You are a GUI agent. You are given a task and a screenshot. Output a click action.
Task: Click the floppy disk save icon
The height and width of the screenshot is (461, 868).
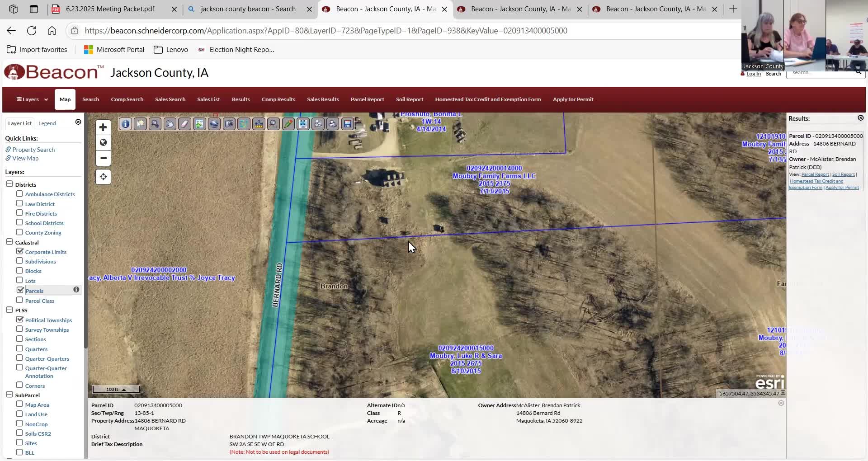[x=348, y=124]
